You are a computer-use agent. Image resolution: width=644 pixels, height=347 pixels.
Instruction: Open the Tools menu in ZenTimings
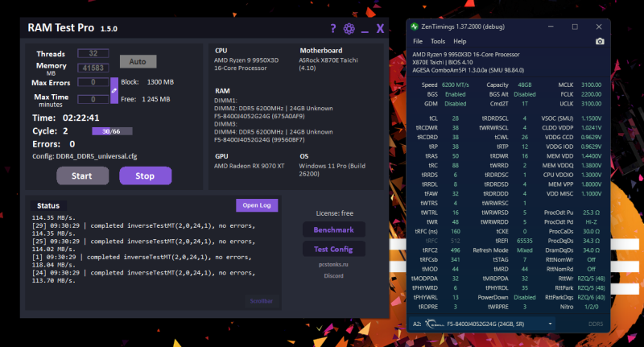(x=438, y=41)
